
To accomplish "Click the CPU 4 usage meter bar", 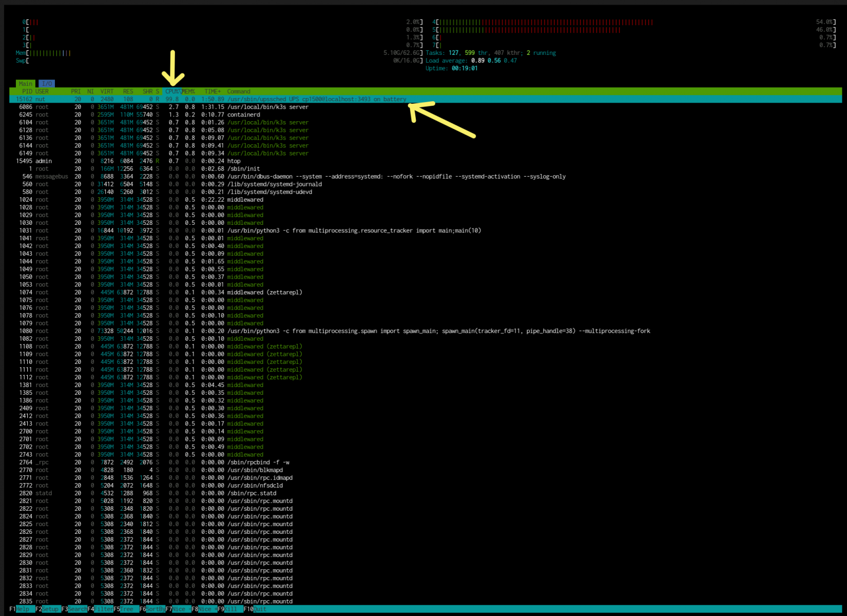I will tap(634, 22).
